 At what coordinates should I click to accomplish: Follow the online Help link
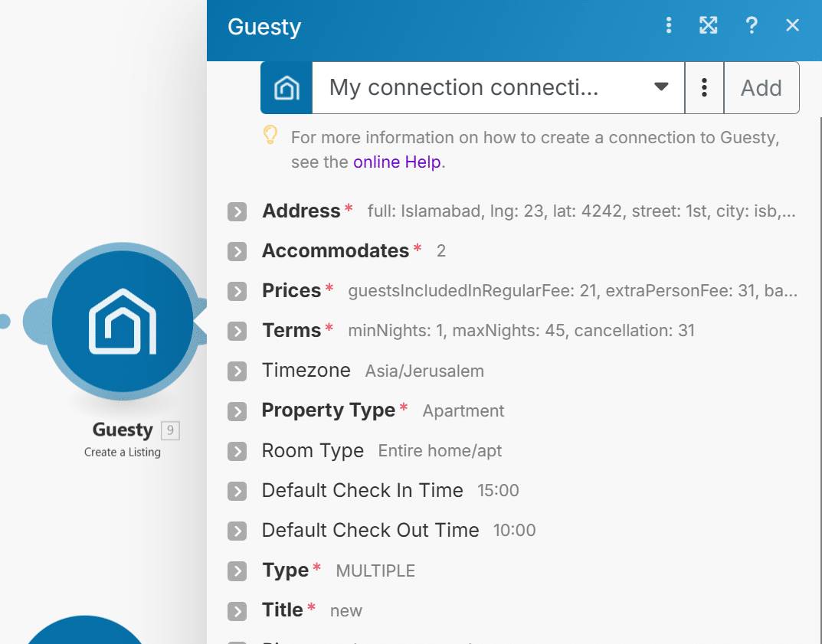[x=396, y=162]
